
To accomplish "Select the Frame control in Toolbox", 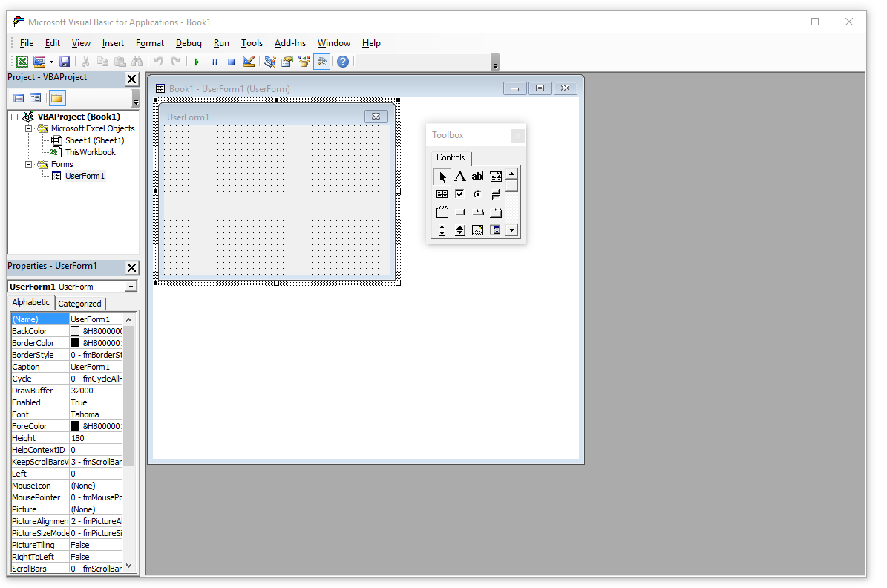I will click(442, 212).
